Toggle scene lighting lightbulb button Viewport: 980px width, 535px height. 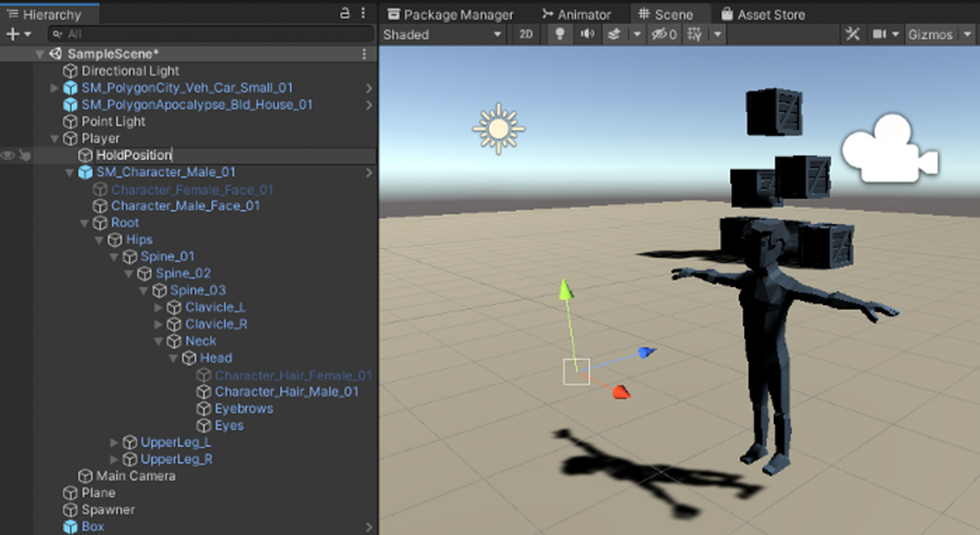coord(560,34)
